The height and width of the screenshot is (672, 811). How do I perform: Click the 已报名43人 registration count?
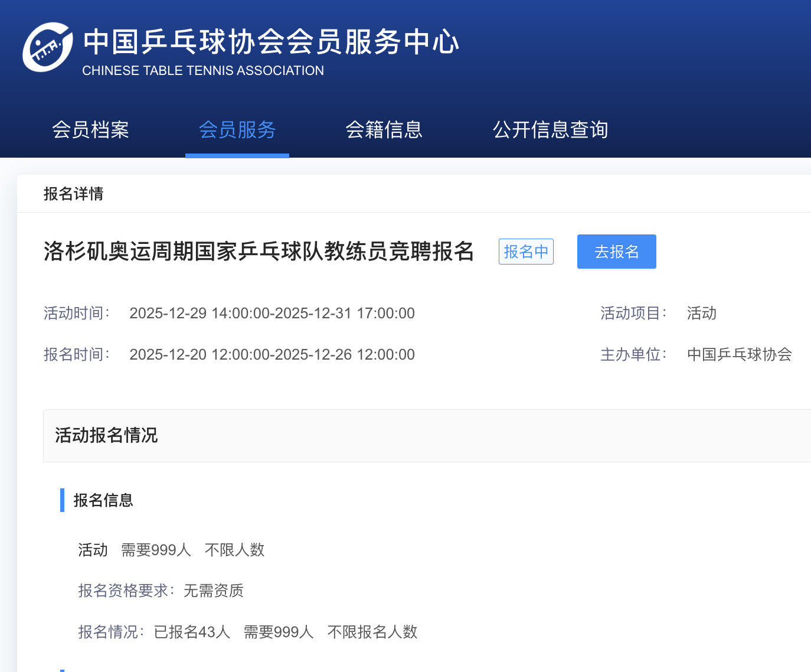192,632
